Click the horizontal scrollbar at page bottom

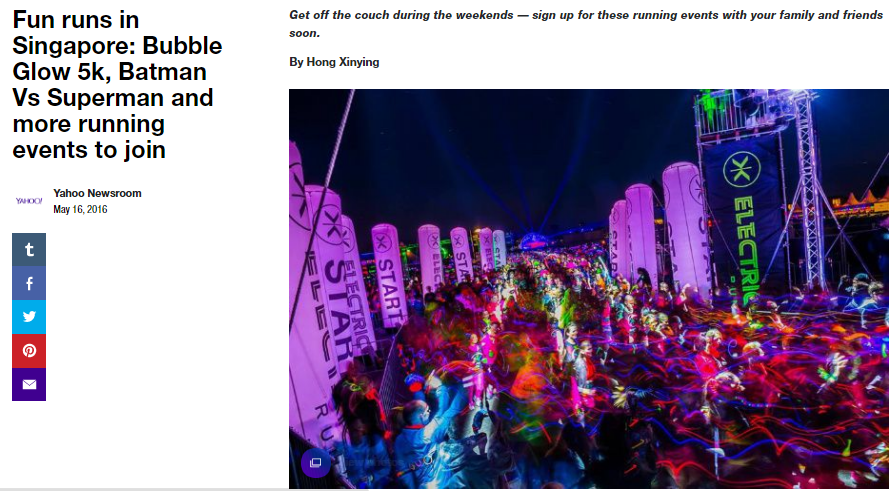[447, 489]
